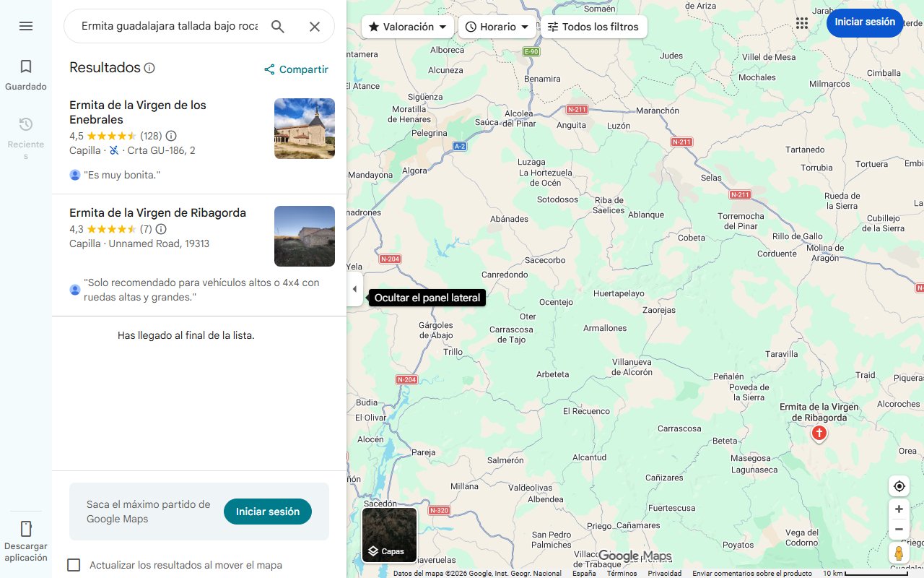The width and height of the screenshot is (924, 578).
Task: Open the Google apps grid menu
Action: [x=802, y=22]
